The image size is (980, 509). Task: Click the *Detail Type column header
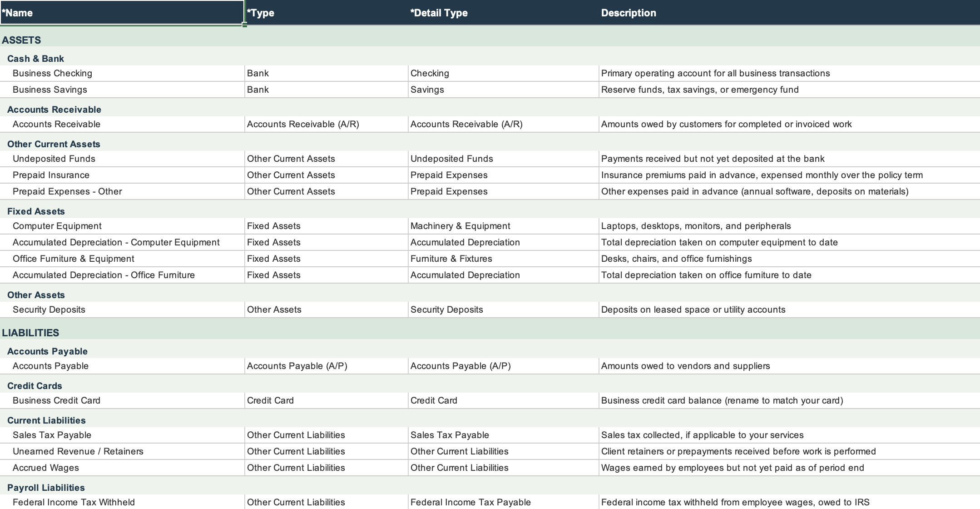point(504,13)
